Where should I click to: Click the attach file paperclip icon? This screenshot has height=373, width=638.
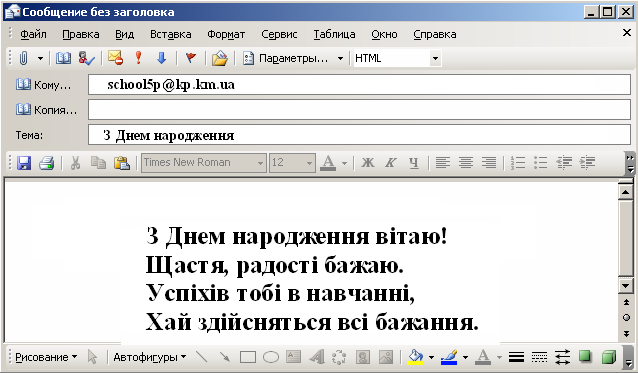[x=24, y=58]
